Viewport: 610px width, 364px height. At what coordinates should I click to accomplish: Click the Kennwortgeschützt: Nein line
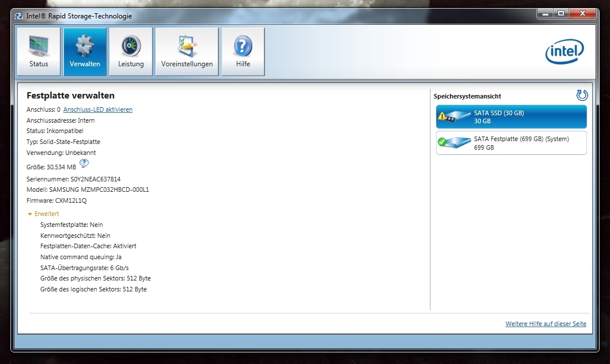(x=75, y=236)
